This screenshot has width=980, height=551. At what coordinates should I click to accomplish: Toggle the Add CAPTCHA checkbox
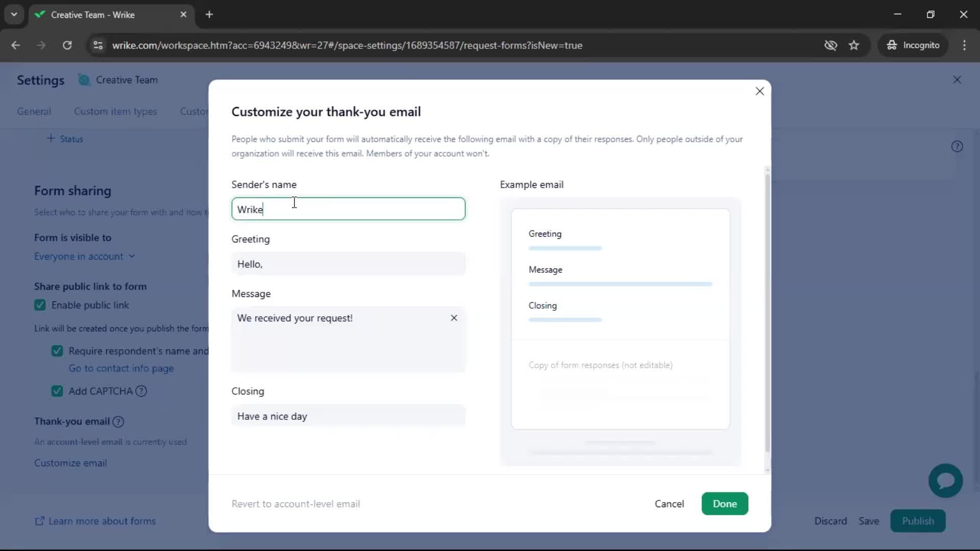click(x=57, y=391)
